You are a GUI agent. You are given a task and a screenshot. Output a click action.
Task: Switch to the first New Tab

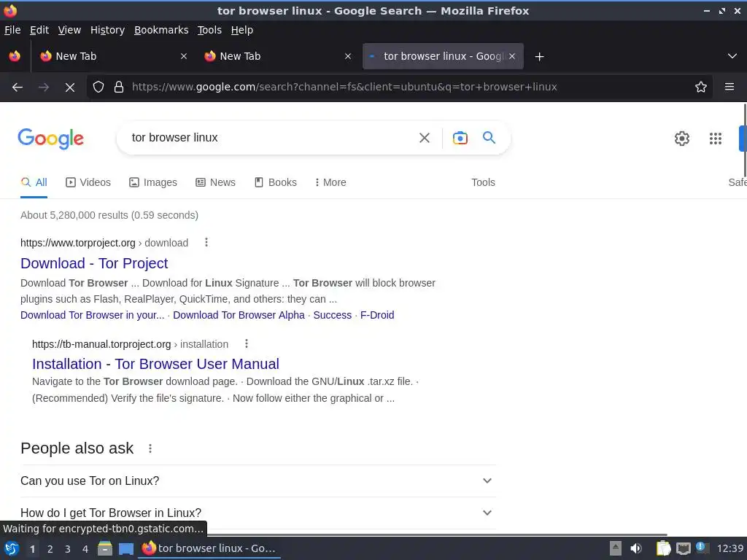point(113,56)
